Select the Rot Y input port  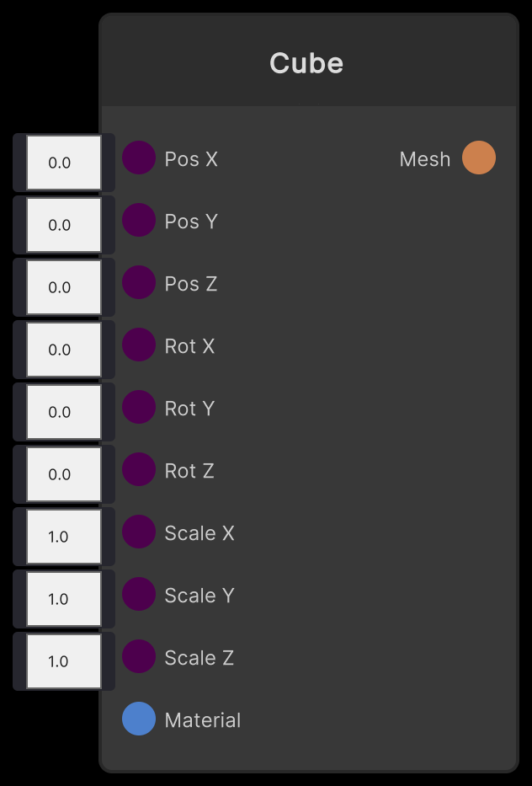139,408
